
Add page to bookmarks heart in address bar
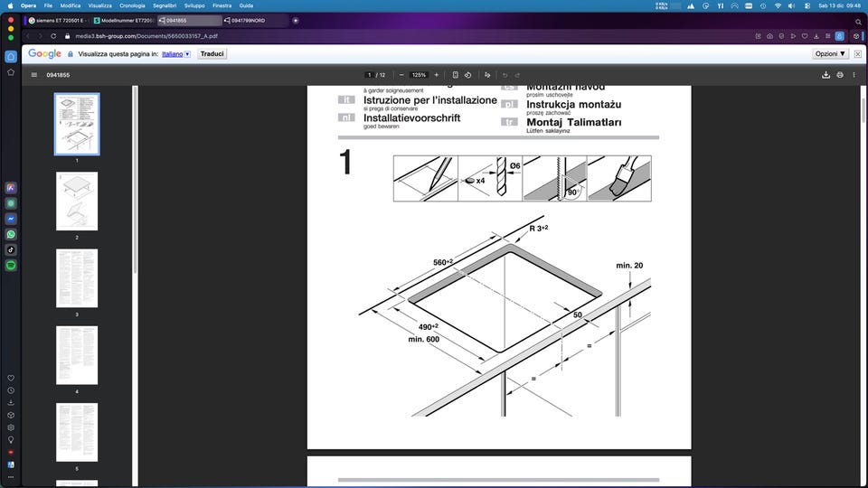click(x=805, y=36)
